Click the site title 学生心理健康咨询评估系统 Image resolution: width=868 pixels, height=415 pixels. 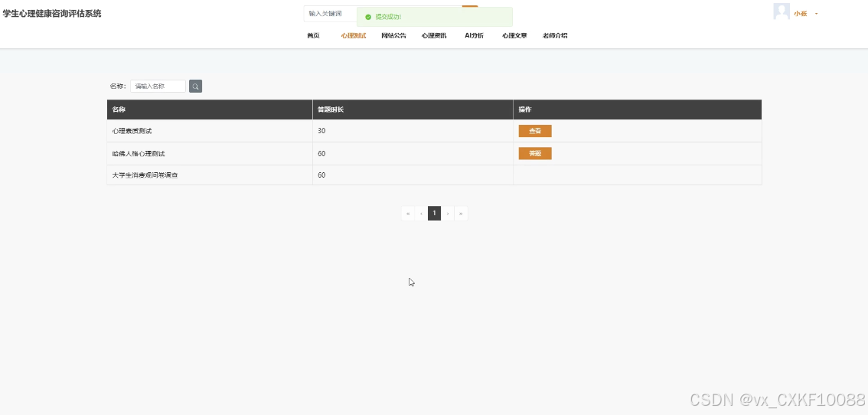click(x=52, y=14)
